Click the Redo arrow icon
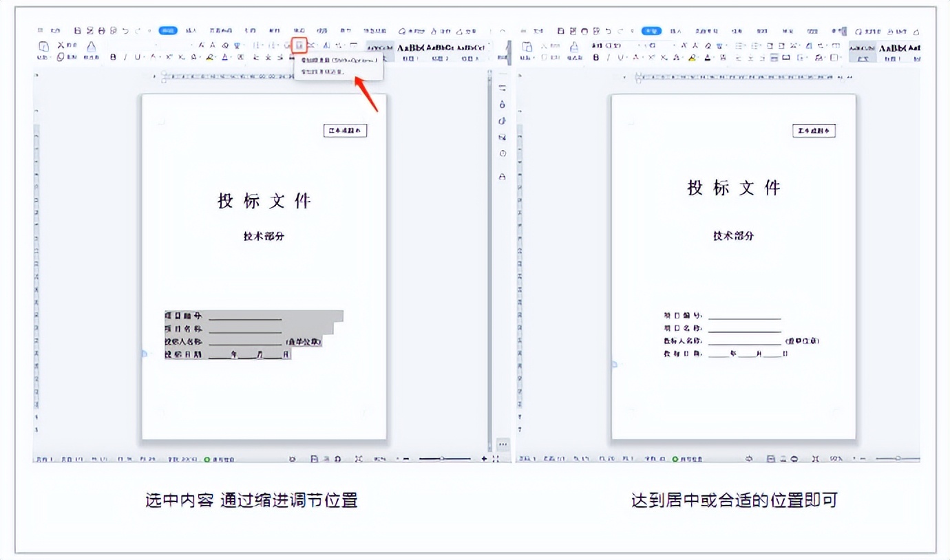Viewport: 950px width, 560px height. (x=137, y=30)
